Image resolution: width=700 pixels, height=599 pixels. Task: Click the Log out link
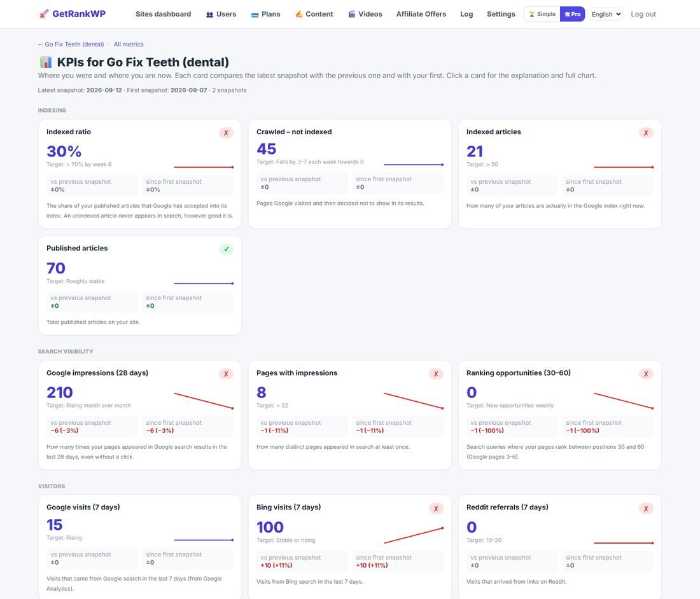[643, 14]
